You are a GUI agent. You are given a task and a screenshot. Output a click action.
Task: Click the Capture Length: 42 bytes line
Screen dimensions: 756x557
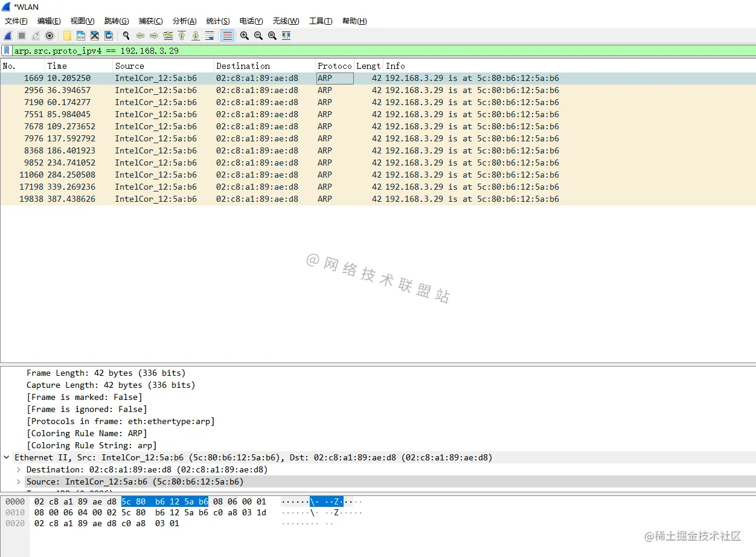click(111, 385)
